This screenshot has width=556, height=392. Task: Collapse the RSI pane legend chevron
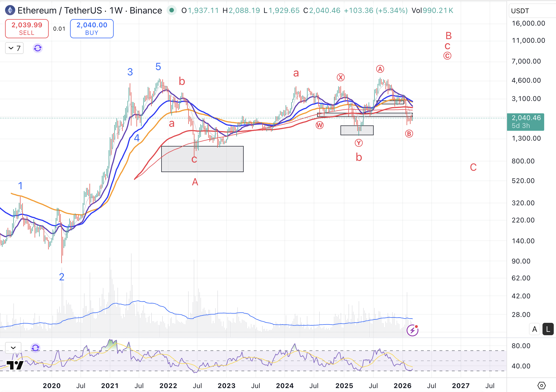click(x=13, y=348)
